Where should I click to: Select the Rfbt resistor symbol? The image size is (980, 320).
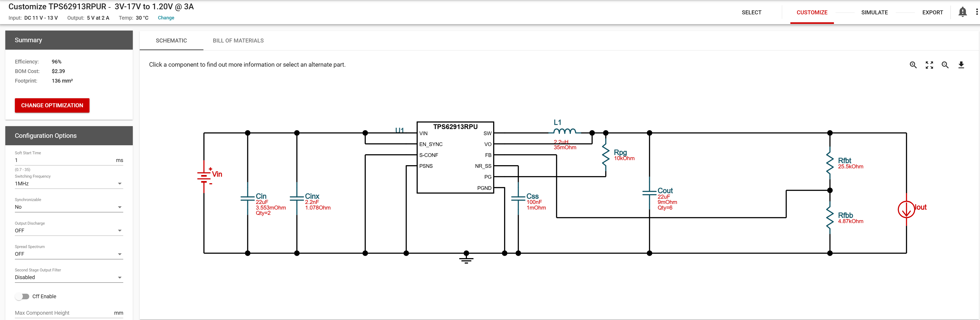830,163
